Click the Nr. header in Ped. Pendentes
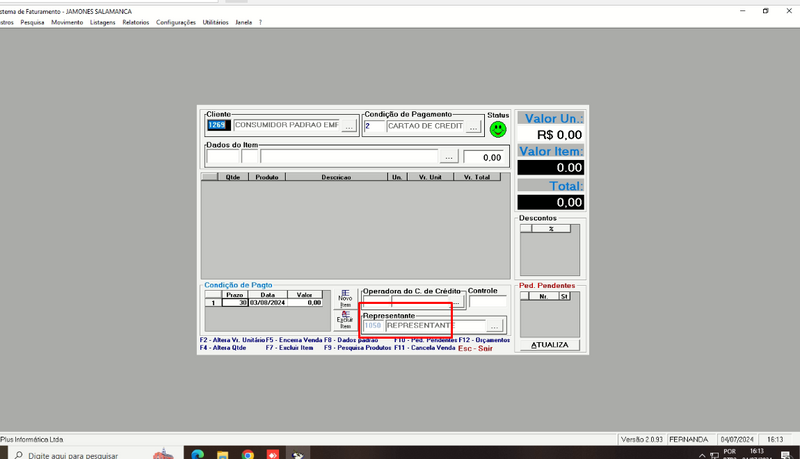 pyautogui.click(x=543, y=296)
